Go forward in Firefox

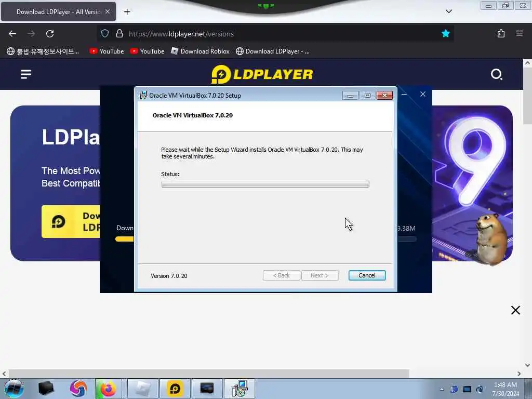[x=31, y=34]
